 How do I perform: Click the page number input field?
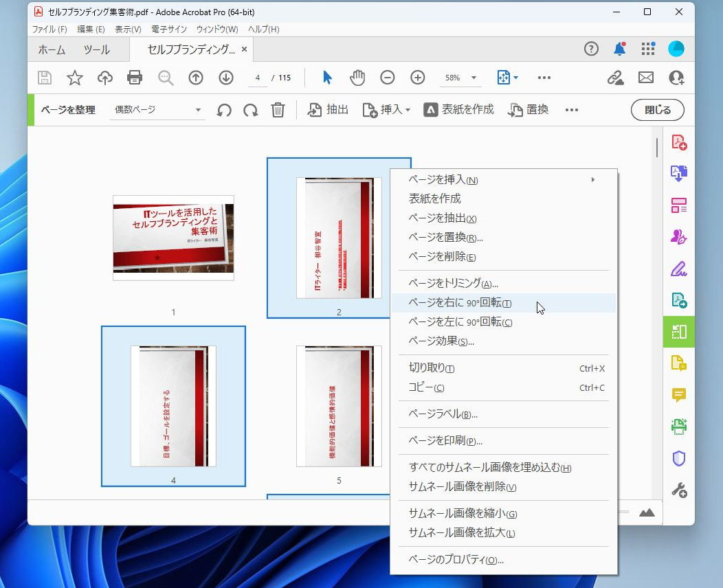(x=257, y=78)
